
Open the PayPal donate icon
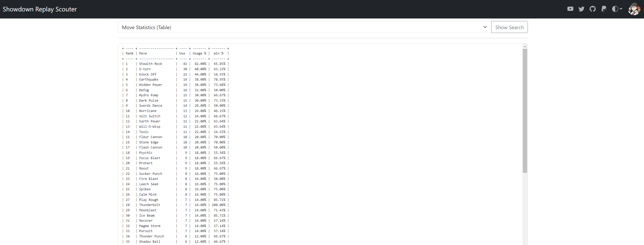(604, 9)
